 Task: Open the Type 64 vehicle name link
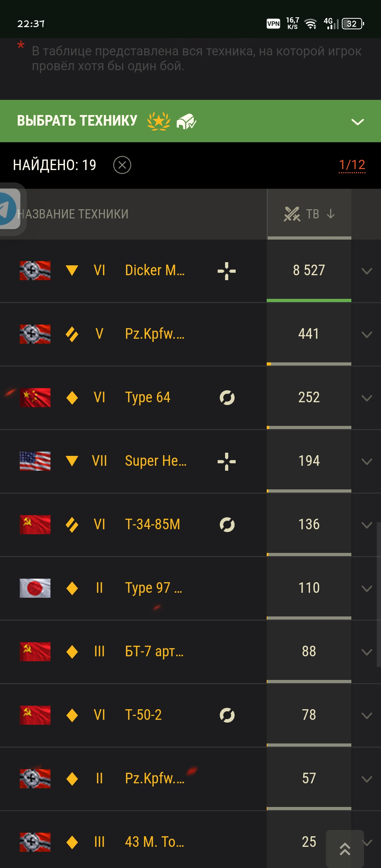[x=148, y=398]
